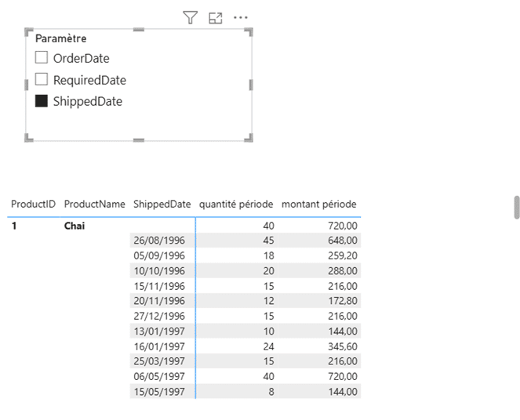Click the slicer's bottom-middle resize handle
Viewport: 520px width, 420px height.
139,139
